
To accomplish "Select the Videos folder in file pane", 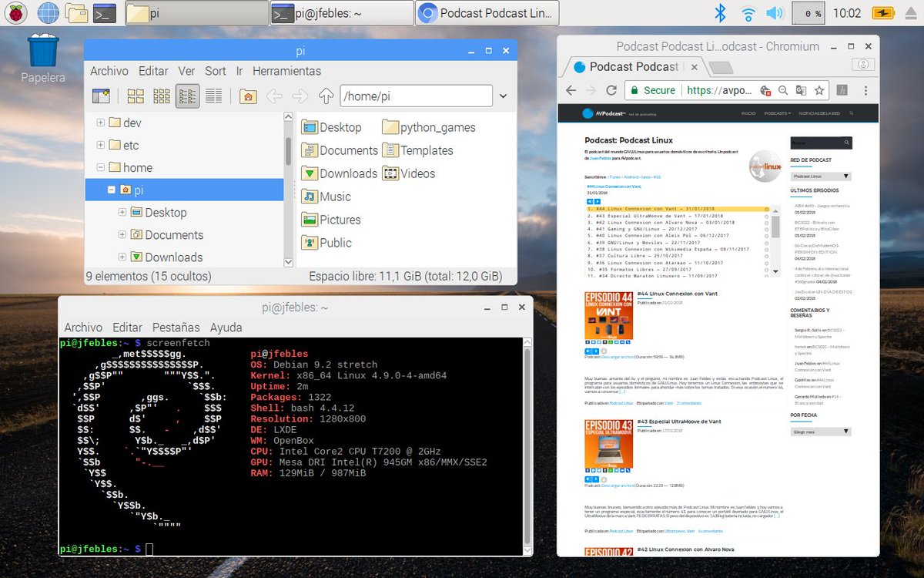I will [x=409, y=173].
